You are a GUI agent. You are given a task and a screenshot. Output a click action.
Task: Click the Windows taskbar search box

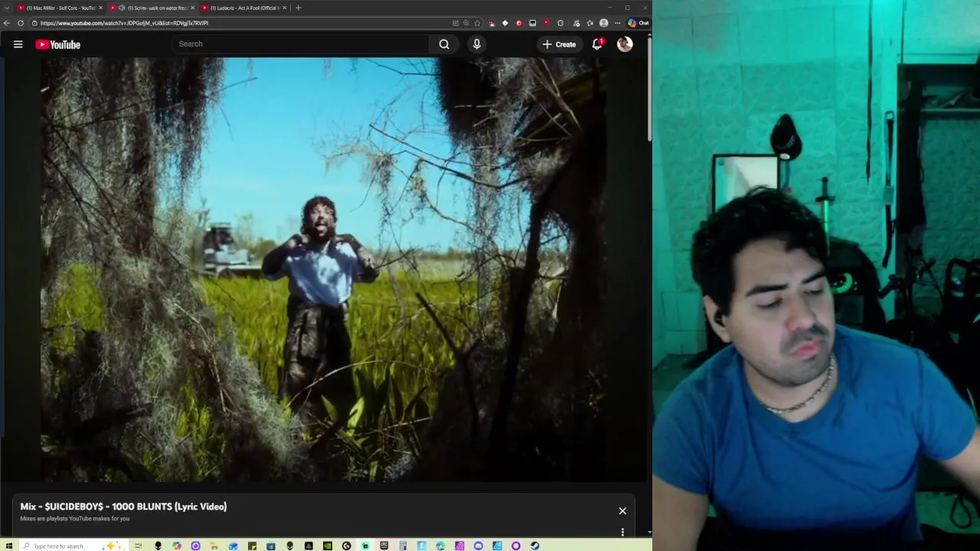pyautogui.click(x=73, y=546)
